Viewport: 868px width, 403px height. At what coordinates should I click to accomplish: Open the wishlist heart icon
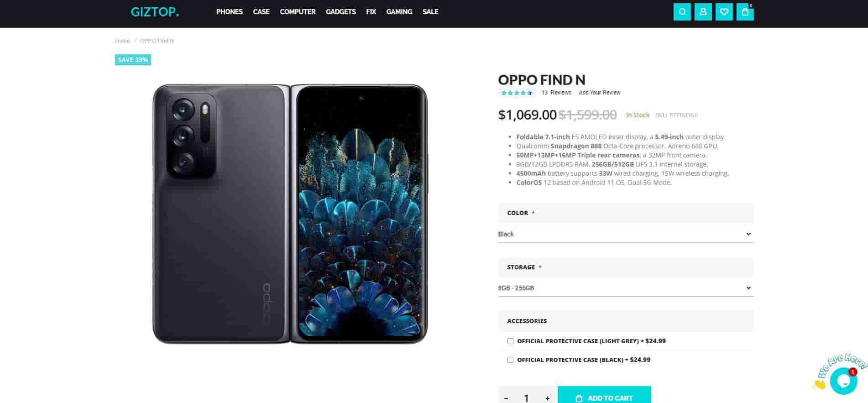724,12
